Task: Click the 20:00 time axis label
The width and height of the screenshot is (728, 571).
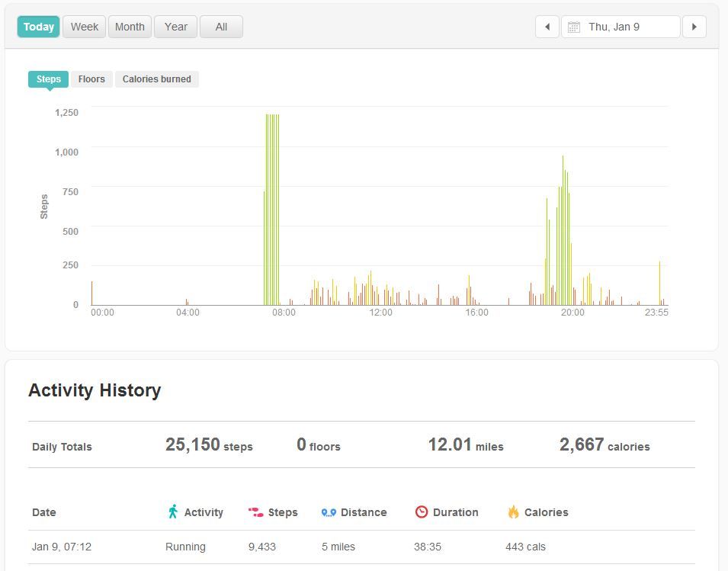Action: point(572,313)
